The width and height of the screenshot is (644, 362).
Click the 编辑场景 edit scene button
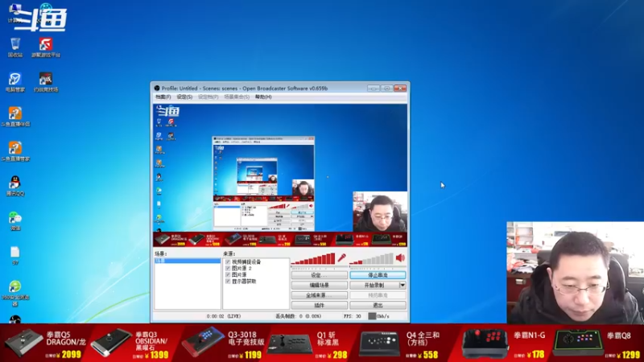[x=319, y=285]
